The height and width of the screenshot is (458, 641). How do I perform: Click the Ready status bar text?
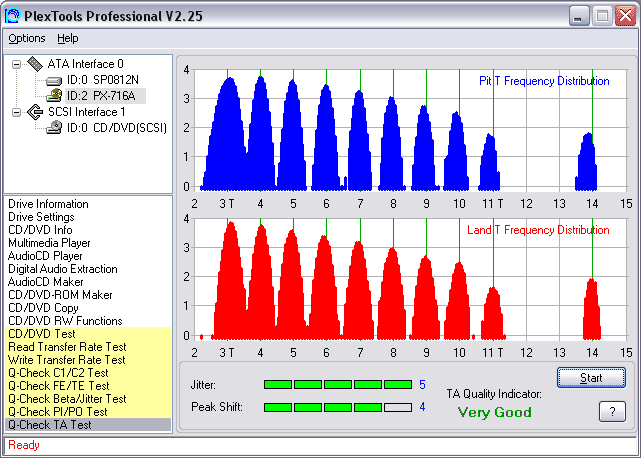(x=24, y=445)
